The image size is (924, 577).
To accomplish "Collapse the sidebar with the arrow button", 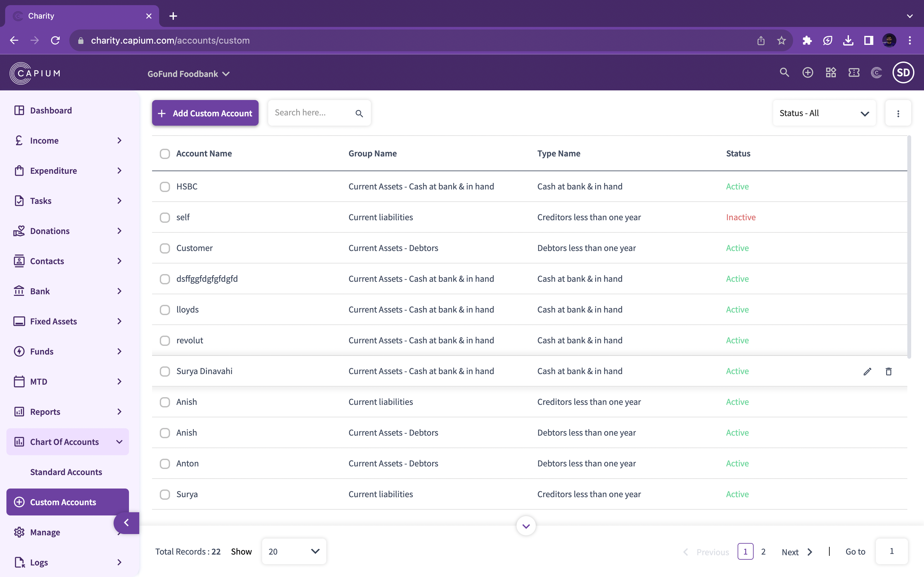I will tap(126, 523).
